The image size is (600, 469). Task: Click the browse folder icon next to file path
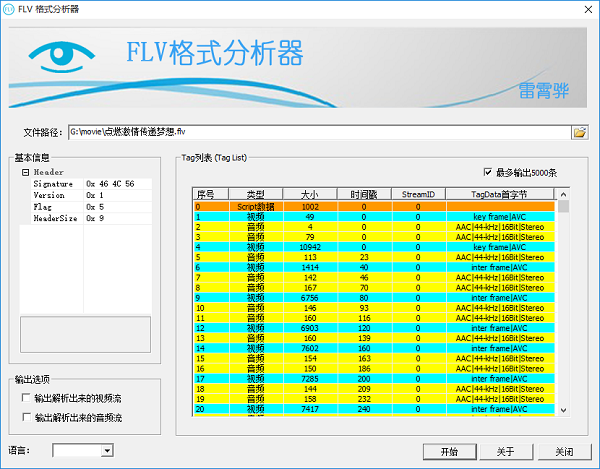(579, 132)
